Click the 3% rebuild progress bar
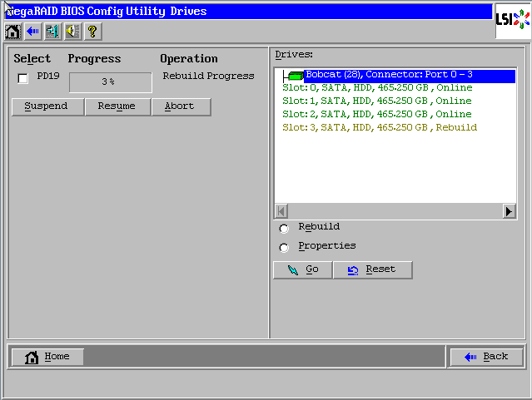 [110, 82]
